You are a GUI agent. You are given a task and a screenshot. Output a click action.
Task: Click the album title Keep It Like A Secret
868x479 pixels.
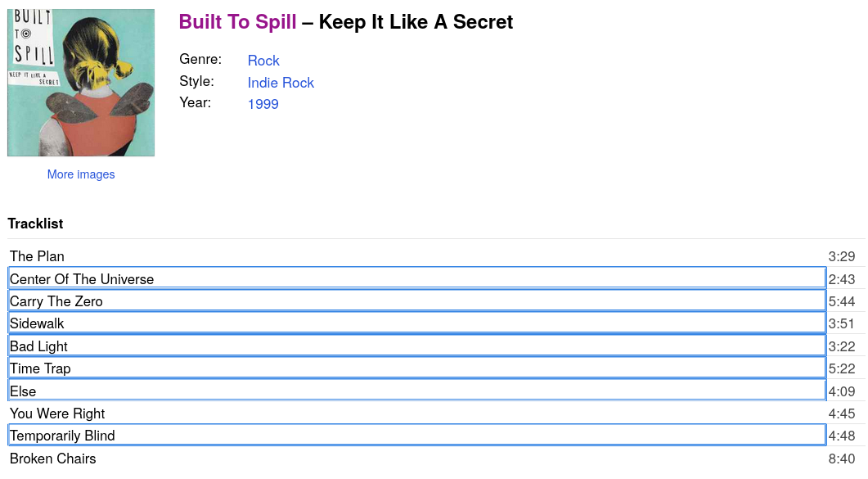tap(416, 22)
